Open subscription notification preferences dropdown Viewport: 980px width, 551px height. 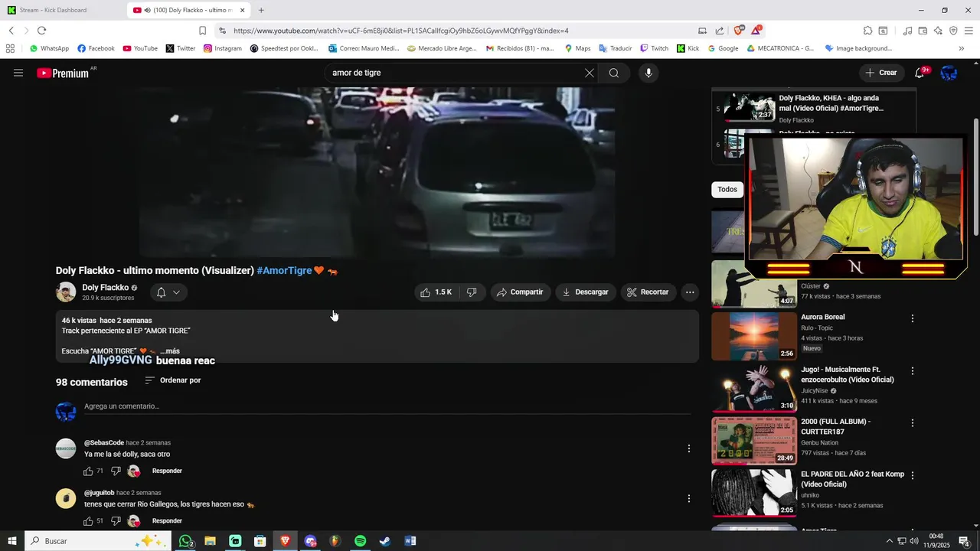tap(168, 292)
